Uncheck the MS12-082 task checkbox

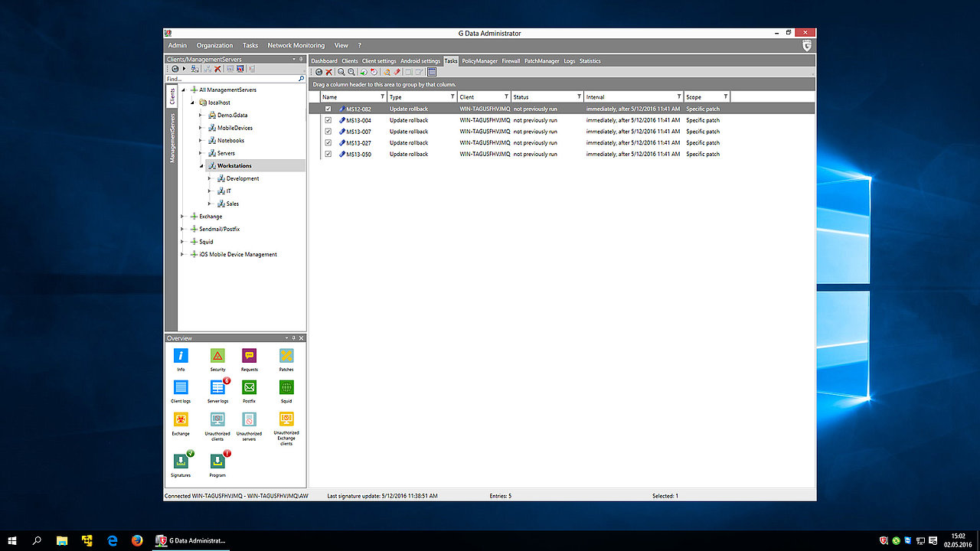pyautogui.click(x=328, y=109)
